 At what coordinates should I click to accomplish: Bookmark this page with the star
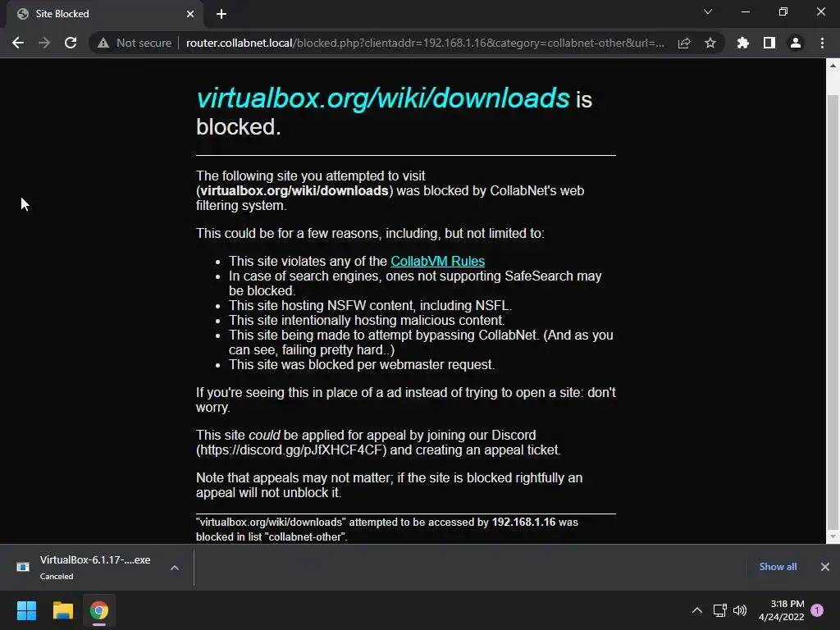[x=710, y=43]
